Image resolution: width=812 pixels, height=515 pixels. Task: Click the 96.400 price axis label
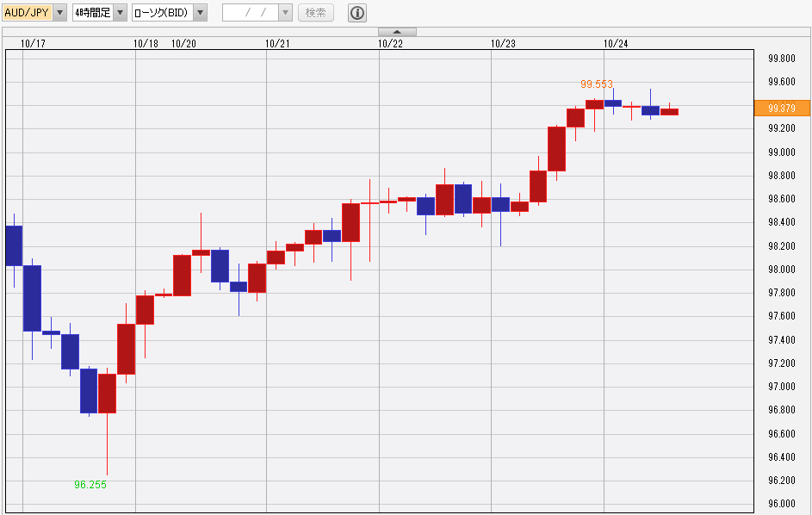(782, 457)
